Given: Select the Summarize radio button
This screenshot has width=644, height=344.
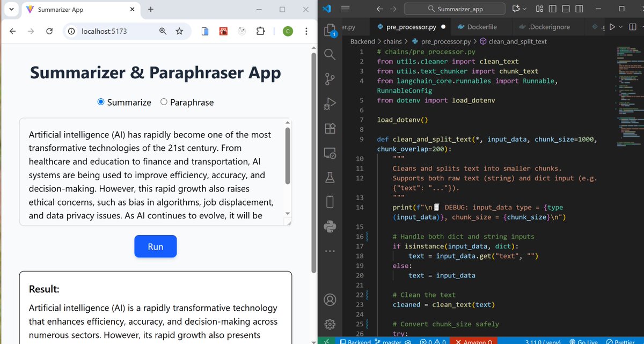Looking at the screenshot, I should (101, 102).
